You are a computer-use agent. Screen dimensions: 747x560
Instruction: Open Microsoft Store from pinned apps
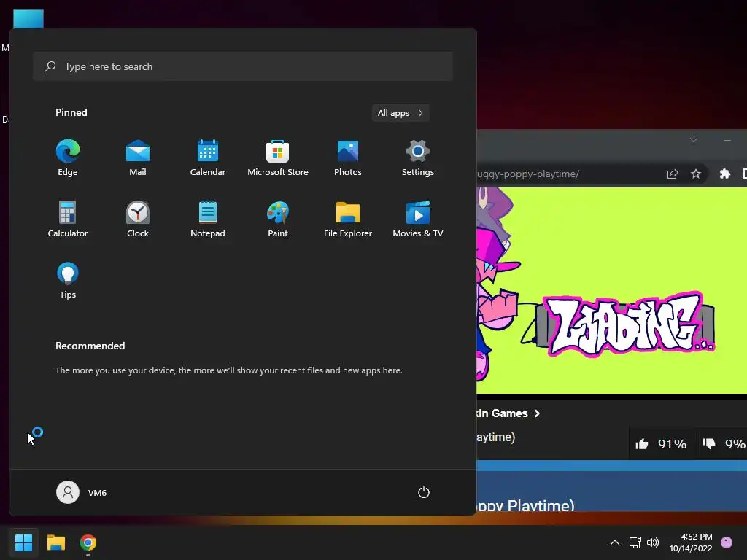278,158
